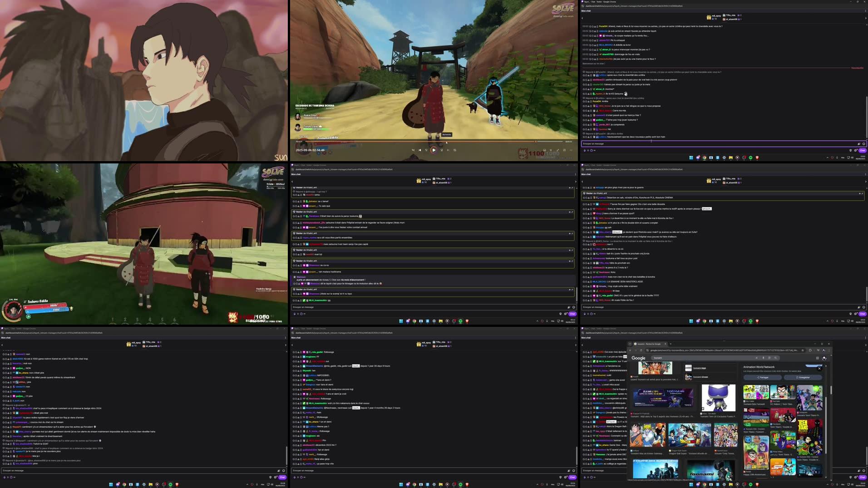Open a new tab in the Google Chrome window
The width and height of the screenshot is (868, 488).
(671, 344)
